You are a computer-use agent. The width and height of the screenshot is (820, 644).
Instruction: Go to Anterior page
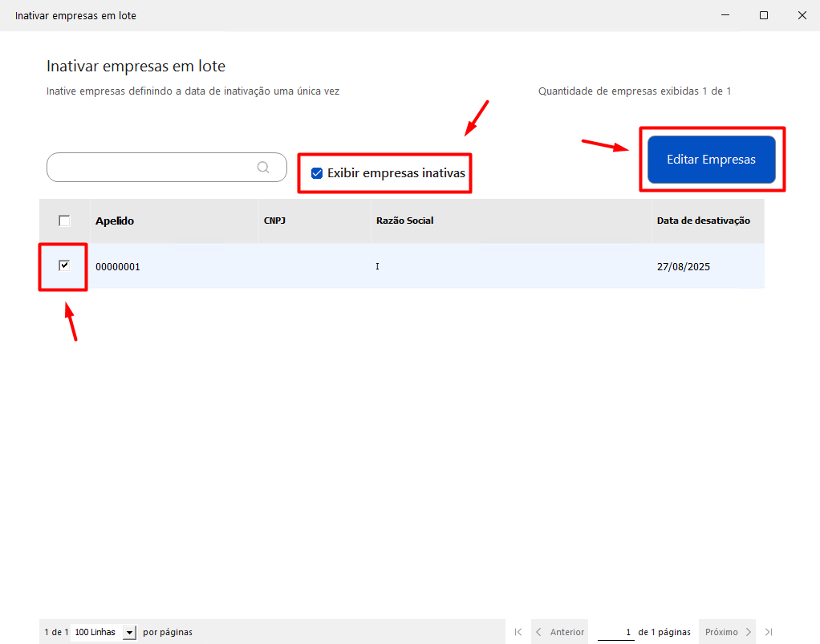560,632
